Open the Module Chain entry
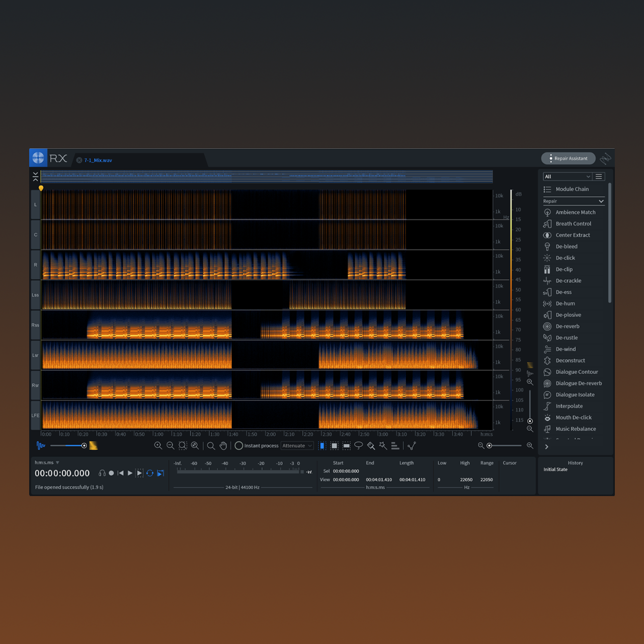This screenshot has height=644, width=644. coord(572,189)
